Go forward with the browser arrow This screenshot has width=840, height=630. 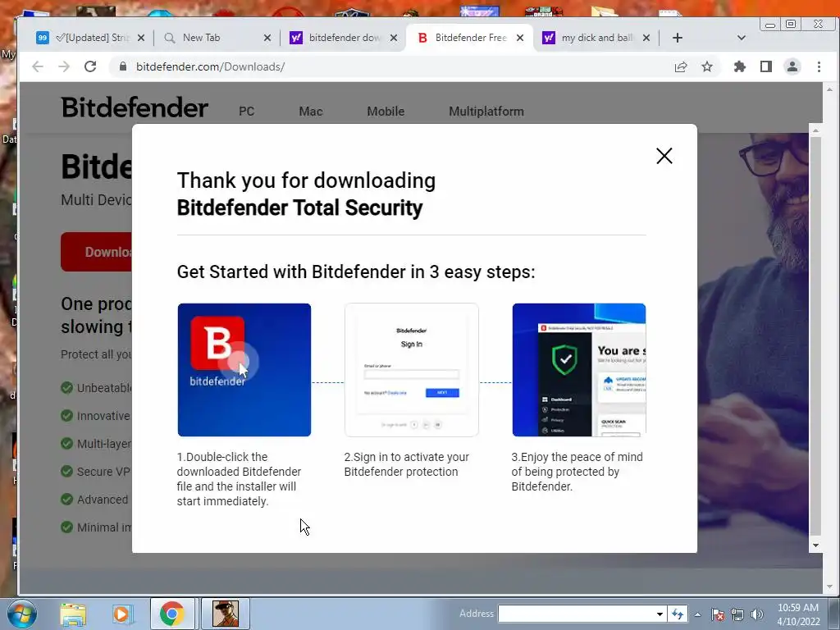click(x=64, y=66)
